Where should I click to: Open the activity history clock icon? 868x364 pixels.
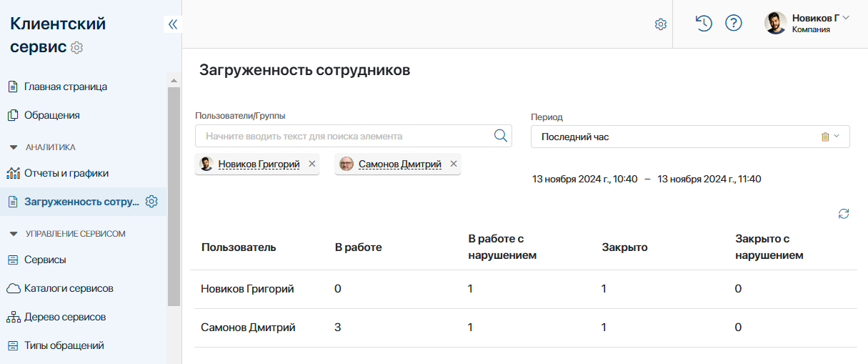coord(704,24)
